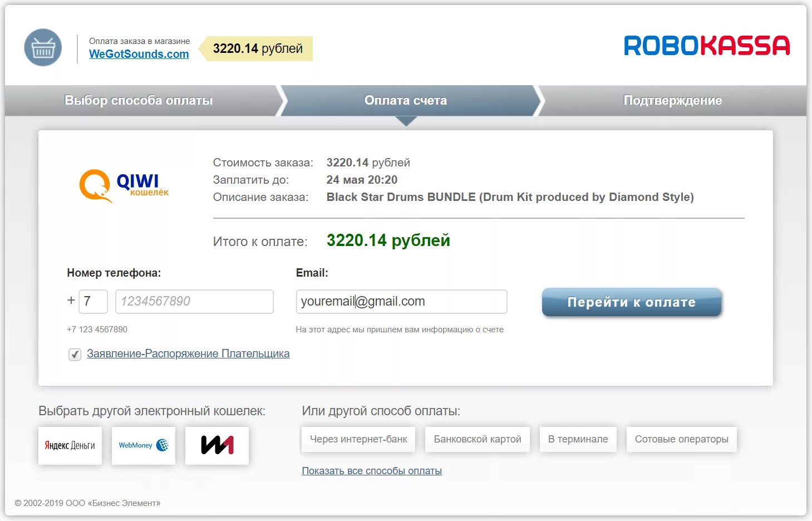Focus the country code field with 7

pos(93,302)
